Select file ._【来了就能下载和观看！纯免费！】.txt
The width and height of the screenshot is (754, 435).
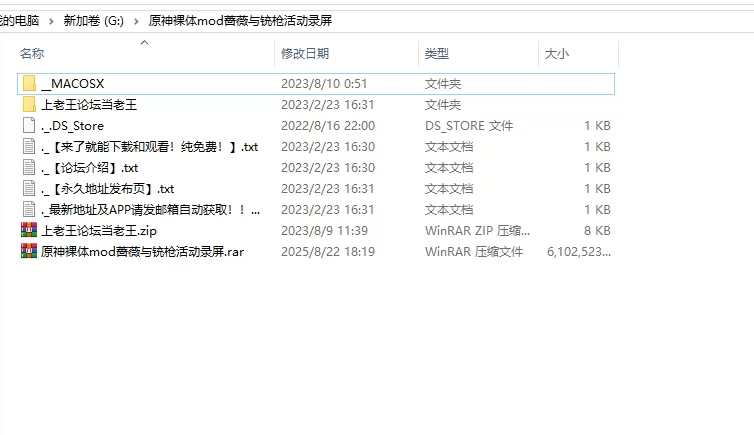(x=150, y=147)
